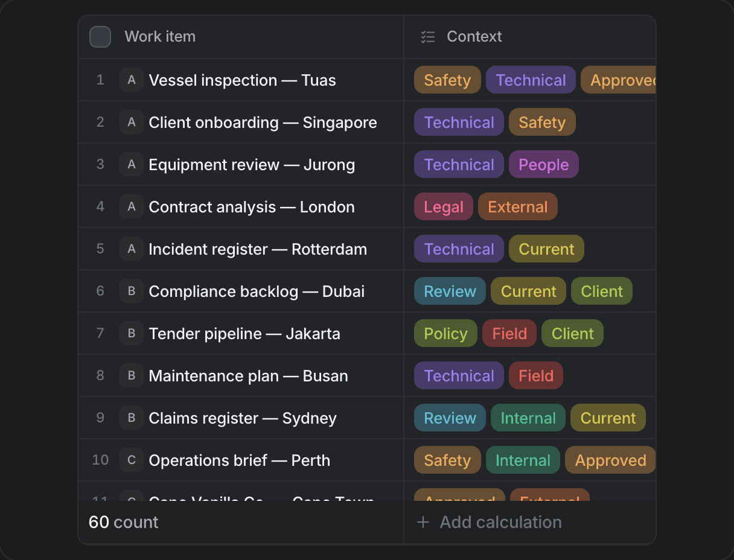This screenshot has height=560, width=734.
Task: Click Review tag in Claims register row
Action: click(x=450, y=418)
